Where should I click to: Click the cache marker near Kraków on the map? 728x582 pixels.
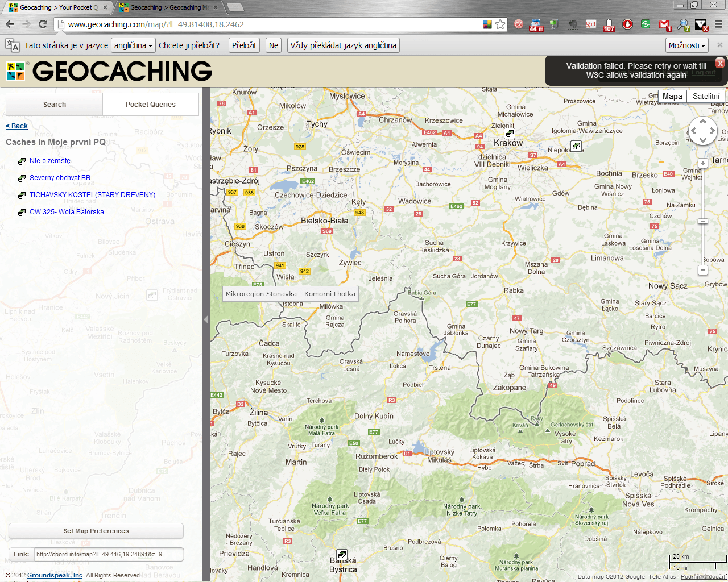pyautogui.click(x=510, y=134)
